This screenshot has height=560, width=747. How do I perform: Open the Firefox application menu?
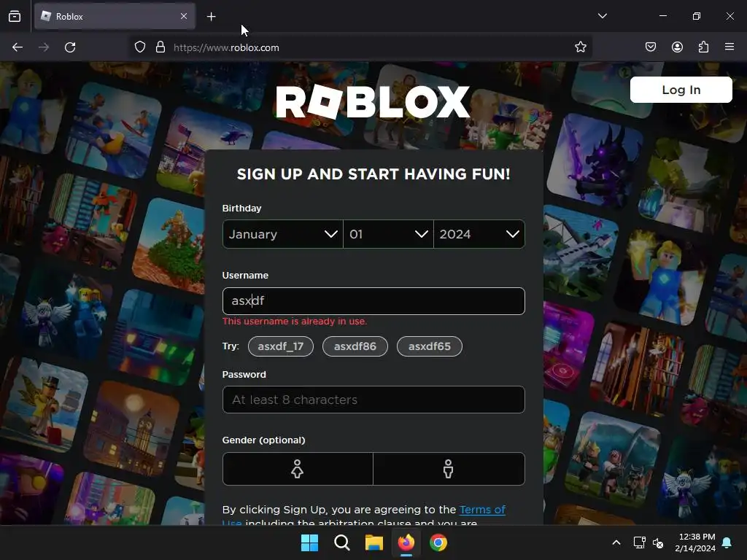729,47
